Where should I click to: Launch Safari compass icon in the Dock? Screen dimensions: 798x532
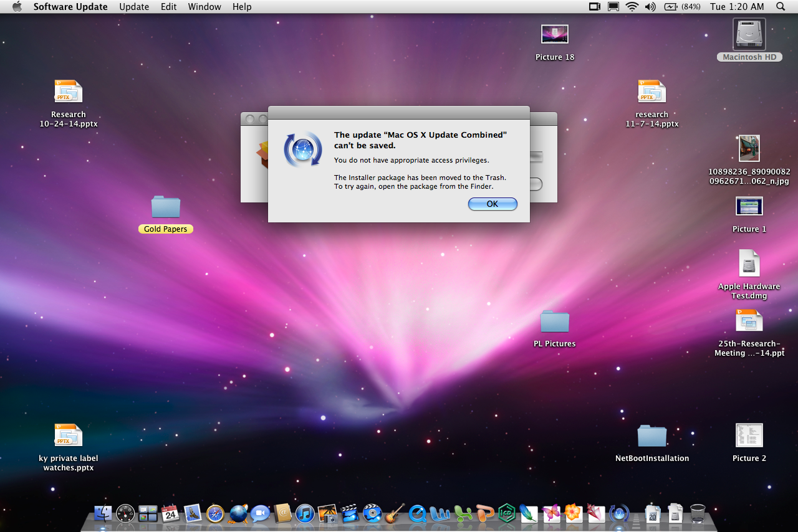click(215, 513)
